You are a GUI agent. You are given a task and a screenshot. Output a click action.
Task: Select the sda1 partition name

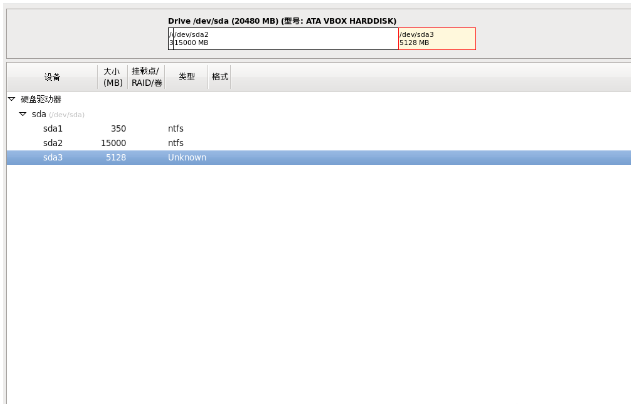coord(53,128)
